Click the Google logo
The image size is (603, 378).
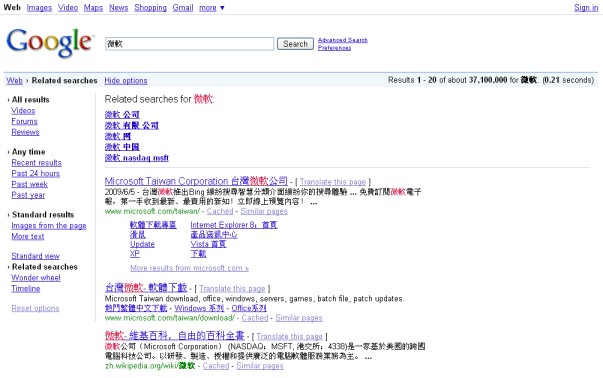pyautogui.click(x=50, y=43)
